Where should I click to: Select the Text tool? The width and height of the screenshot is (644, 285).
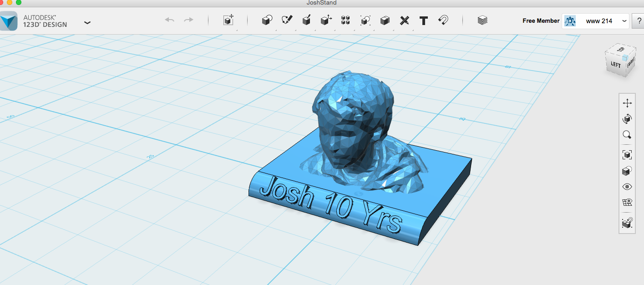pos(423,20)
